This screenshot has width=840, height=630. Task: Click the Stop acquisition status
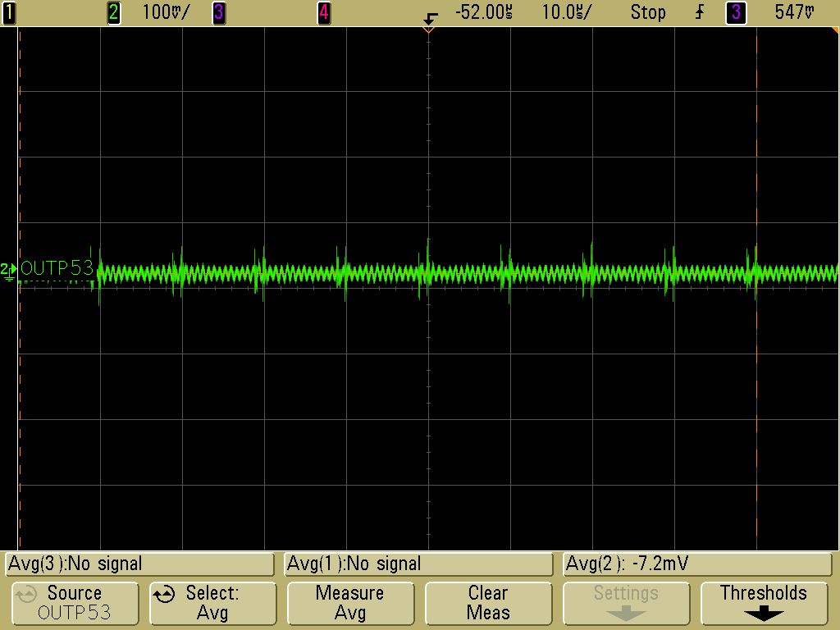648,11
